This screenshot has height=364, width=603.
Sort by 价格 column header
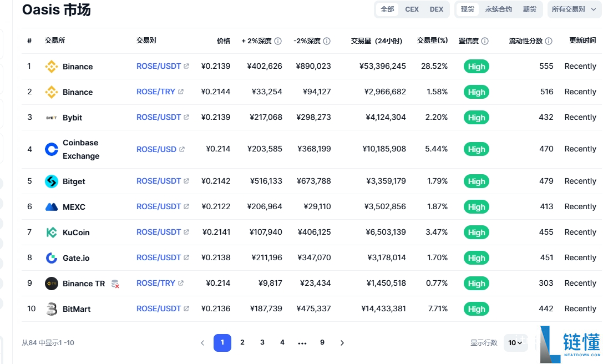[224, 41]
